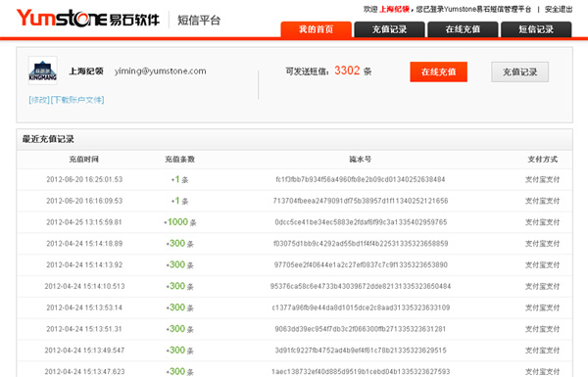Open the 我的首页 tab

316,29
